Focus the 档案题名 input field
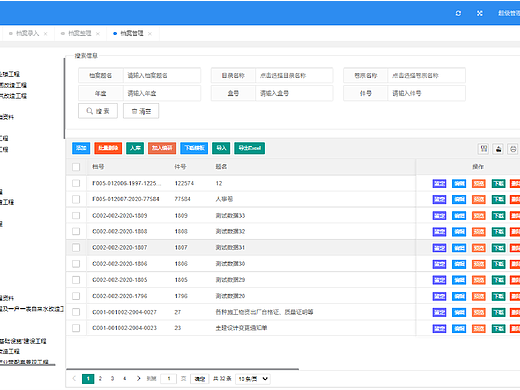The height and width of the screenshot is (390, 520). click(162, 76)
